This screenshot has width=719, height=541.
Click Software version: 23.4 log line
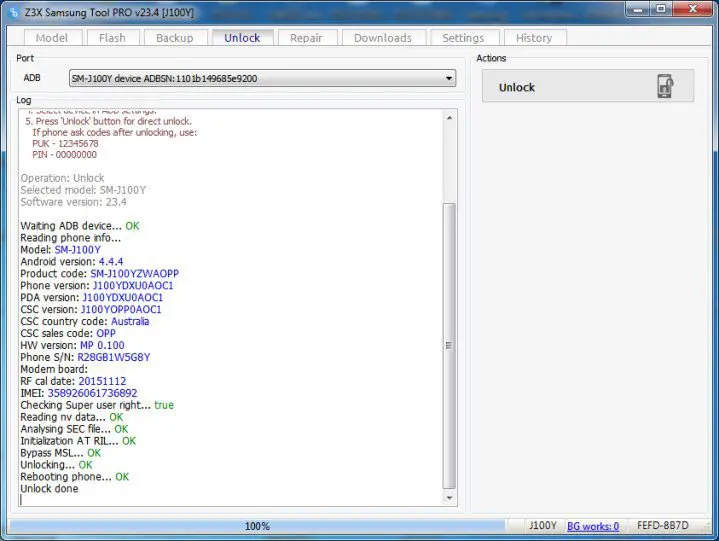point(73,202)
